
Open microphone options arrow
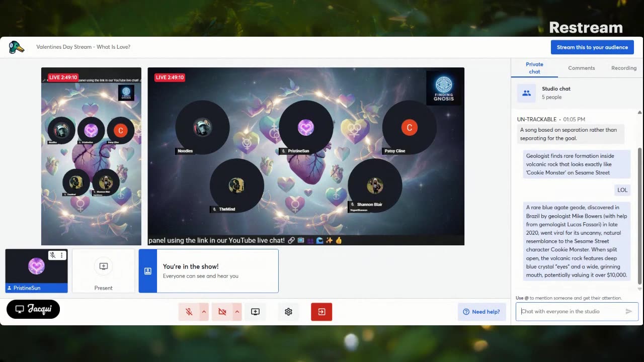204,312
